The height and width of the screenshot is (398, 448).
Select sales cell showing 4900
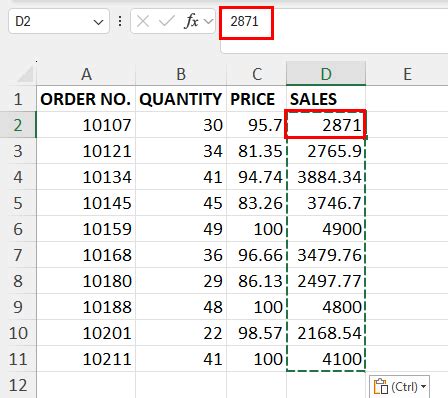326,229
